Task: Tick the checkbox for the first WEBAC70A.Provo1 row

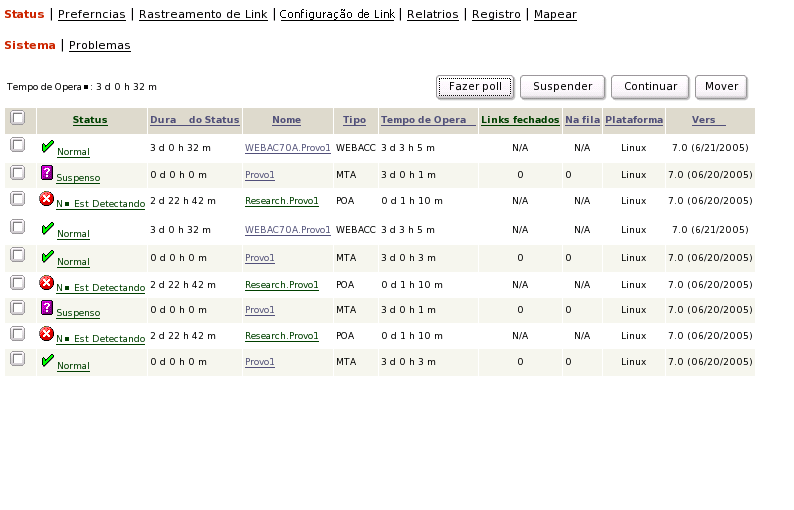Action: [x=18, y=145]
